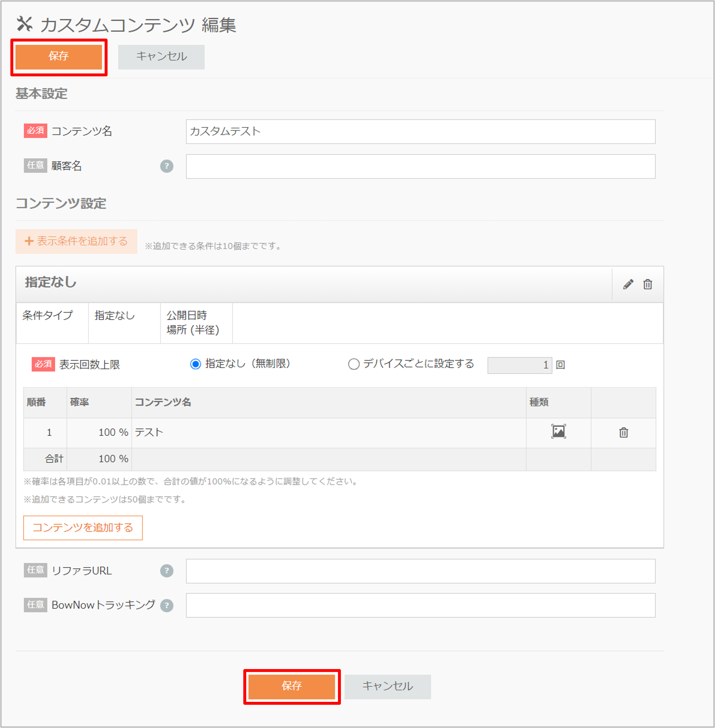This screenshot has width=715, height=728.
Task: Click the 表示回数上限 label
Action: [89, 365]
